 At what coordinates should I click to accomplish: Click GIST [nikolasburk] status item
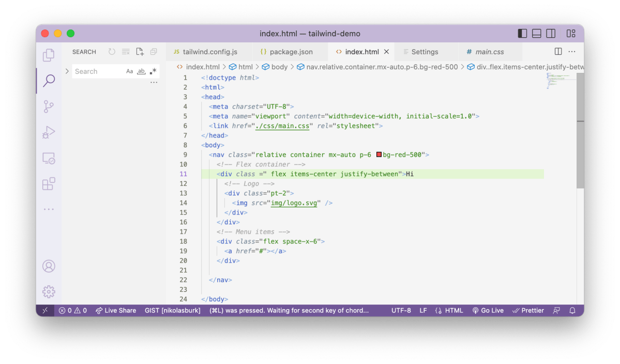[172, 311]
